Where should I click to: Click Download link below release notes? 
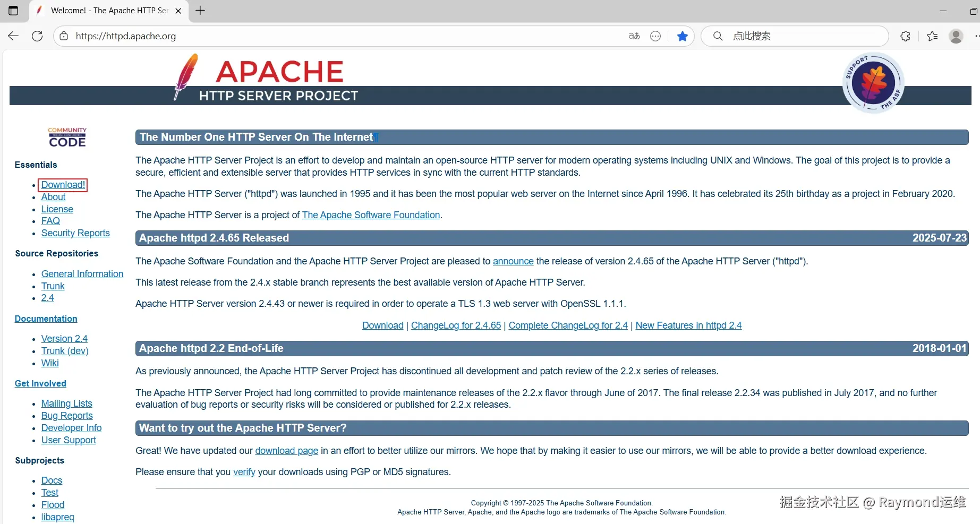(x=382, y=325)
